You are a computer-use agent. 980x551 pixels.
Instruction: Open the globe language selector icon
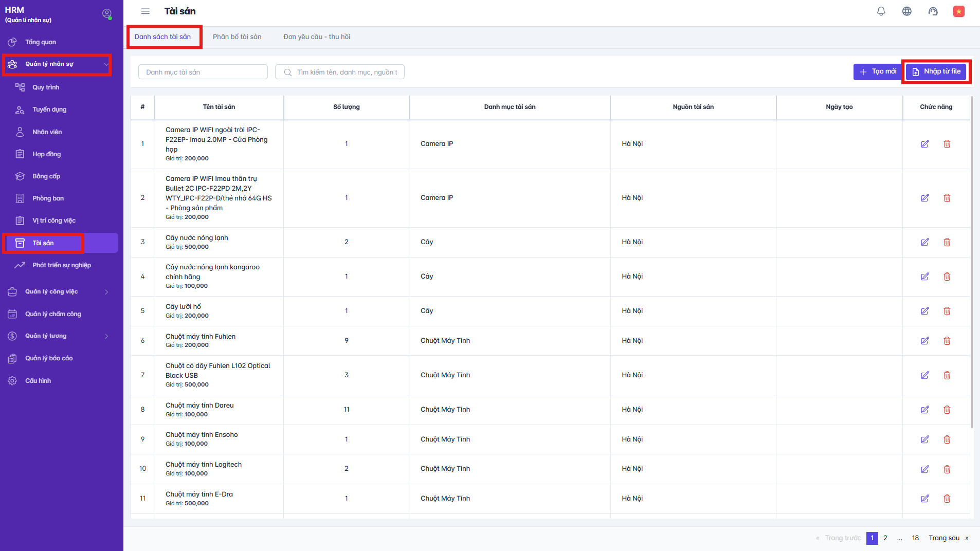click(906, 11)
